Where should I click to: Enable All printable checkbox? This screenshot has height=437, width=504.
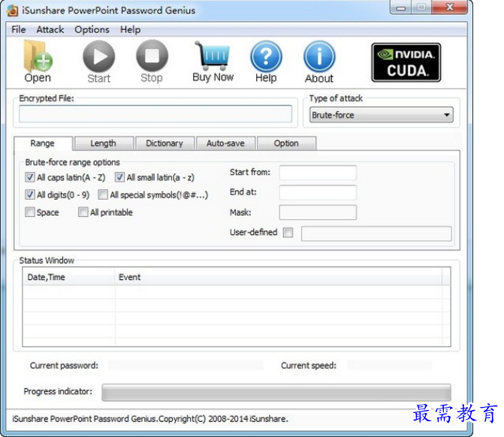(83, 212)
